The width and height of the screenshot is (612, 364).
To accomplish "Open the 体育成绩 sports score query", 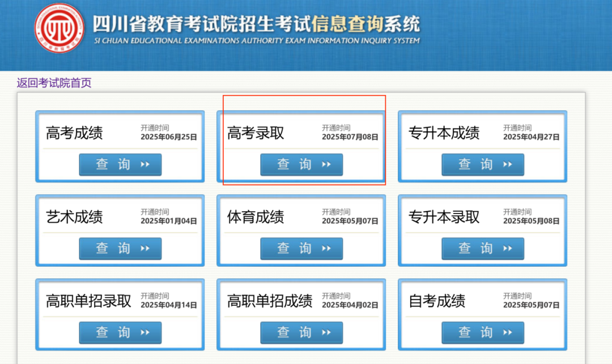I will 301,248.
